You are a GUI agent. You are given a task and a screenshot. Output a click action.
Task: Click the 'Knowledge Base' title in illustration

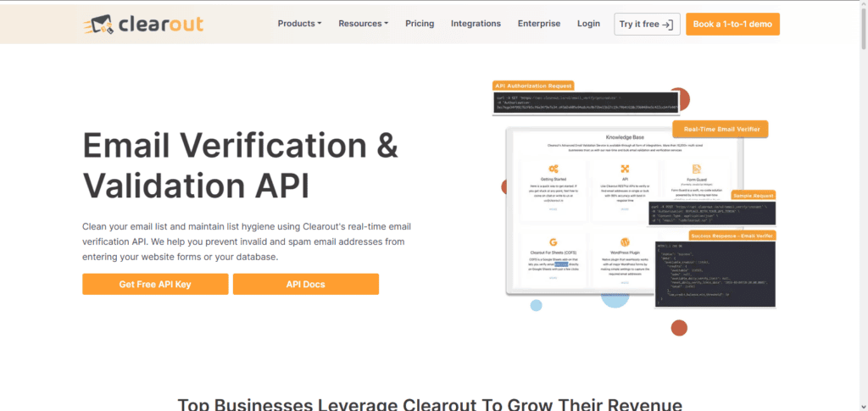click(x=625, y=137)
